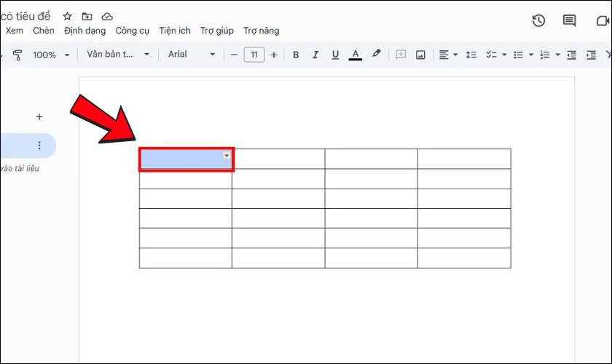The height and width of the screenshot is (364, 612).
Task: Open the Công cụ menu
Action: (x=133, y=31)
